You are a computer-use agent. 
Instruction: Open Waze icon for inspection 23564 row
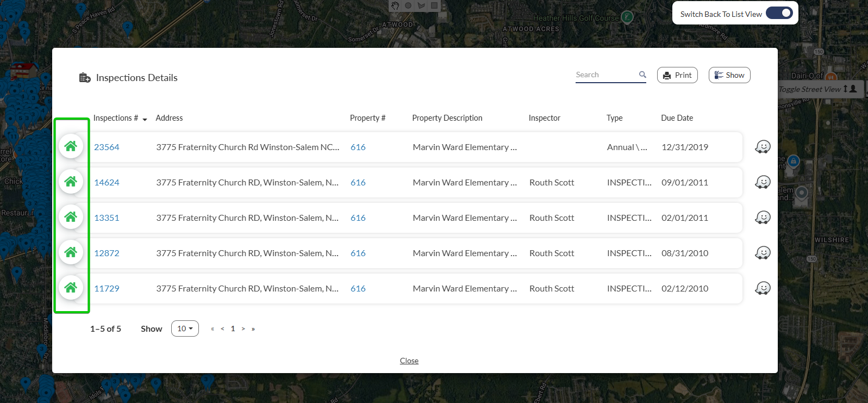pyautogui.click(x=763, y=147)
